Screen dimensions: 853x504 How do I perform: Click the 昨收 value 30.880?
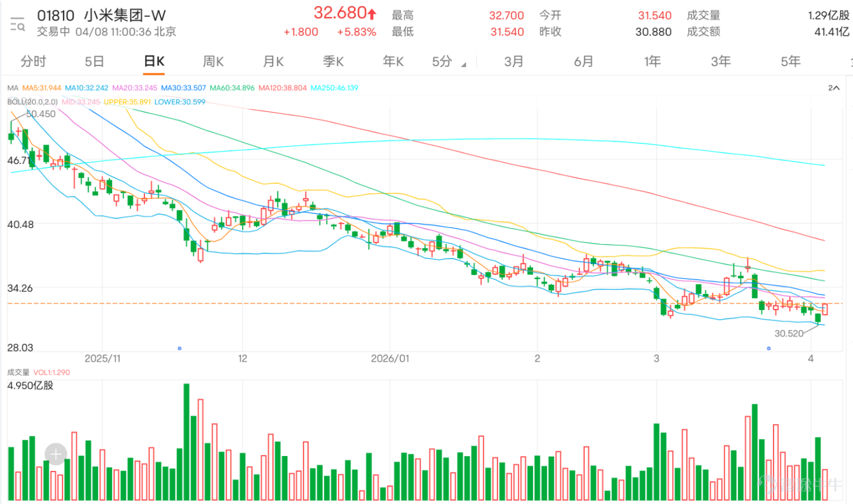click(x=654, y=32)
